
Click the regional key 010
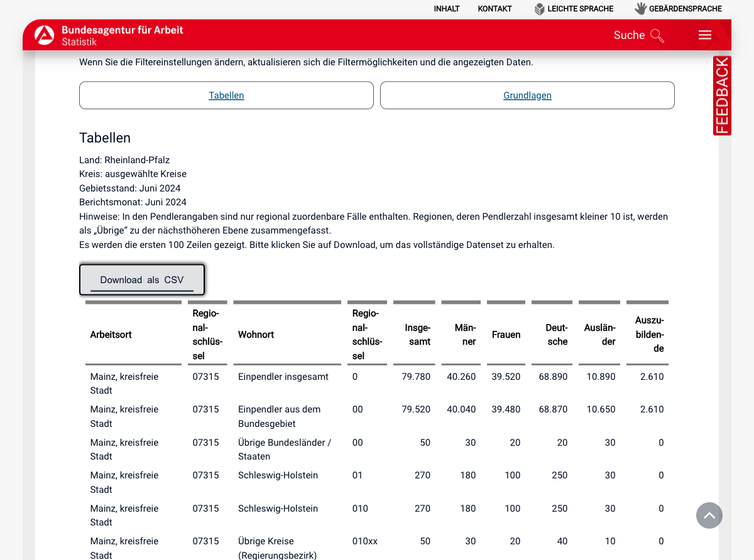(360, 509)
